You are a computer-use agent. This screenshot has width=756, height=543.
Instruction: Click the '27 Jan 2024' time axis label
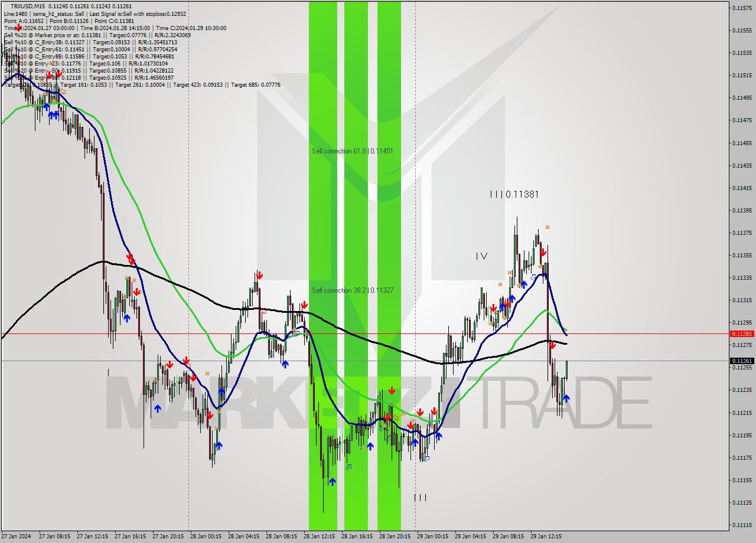point(17,537)
